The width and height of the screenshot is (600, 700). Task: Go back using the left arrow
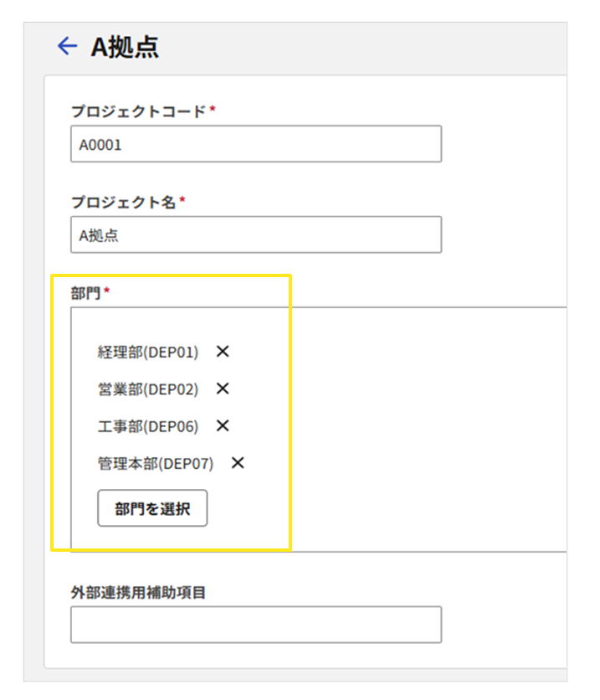pos(67,47)
